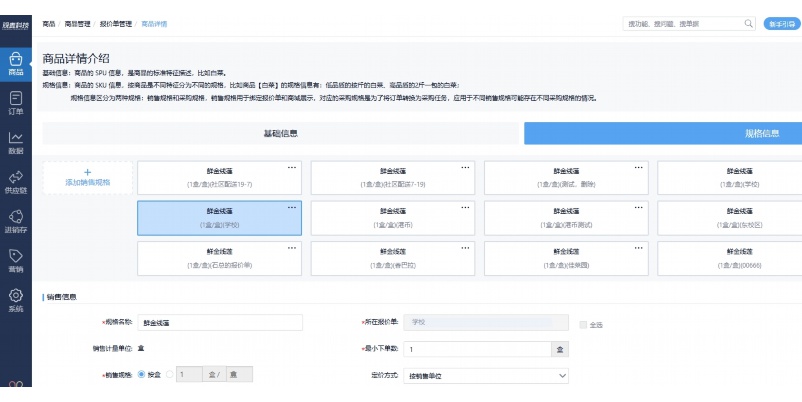The width and height of the screenshot is (802, 402).
Task: Click the disabled 所在报价单 field
Action: tap(486, 322)
